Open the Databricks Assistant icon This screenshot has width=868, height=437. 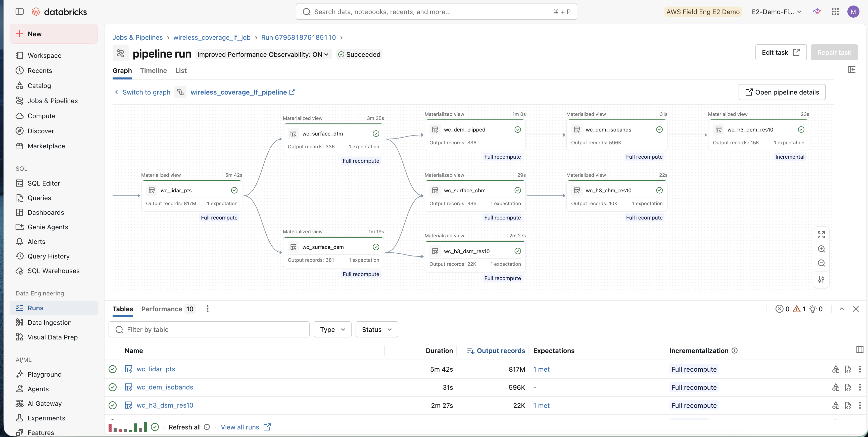click(x=817, y=12)
